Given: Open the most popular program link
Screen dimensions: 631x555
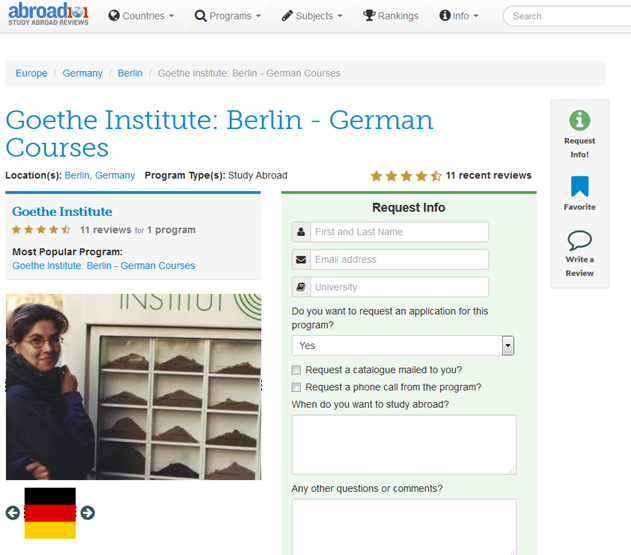Looking at the screenshot, I should pos(103,266).
